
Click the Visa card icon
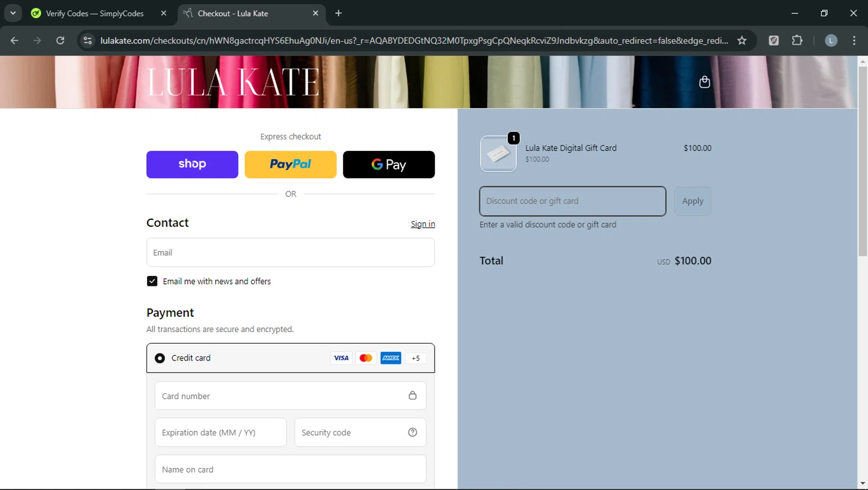(x=341, y=358)
